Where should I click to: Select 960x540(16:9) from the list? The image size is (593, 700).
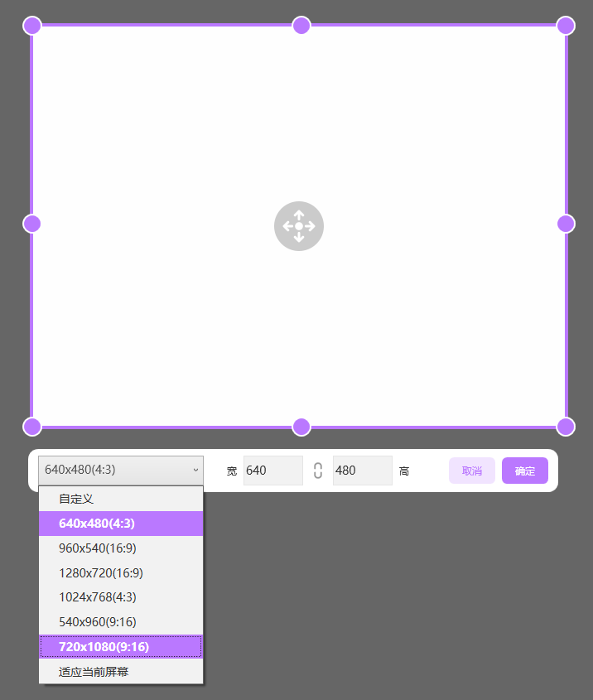coord(121,548)
